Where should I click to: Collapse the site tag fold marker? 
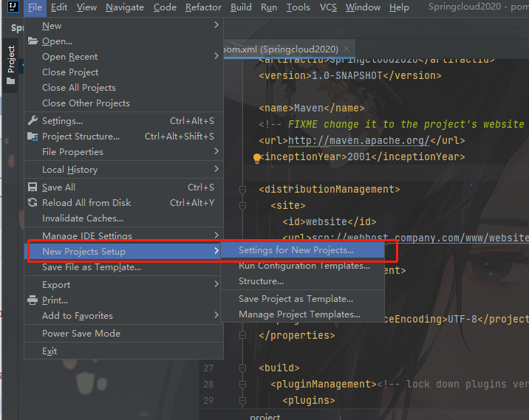pyautogui.click(x=242, y=206)
